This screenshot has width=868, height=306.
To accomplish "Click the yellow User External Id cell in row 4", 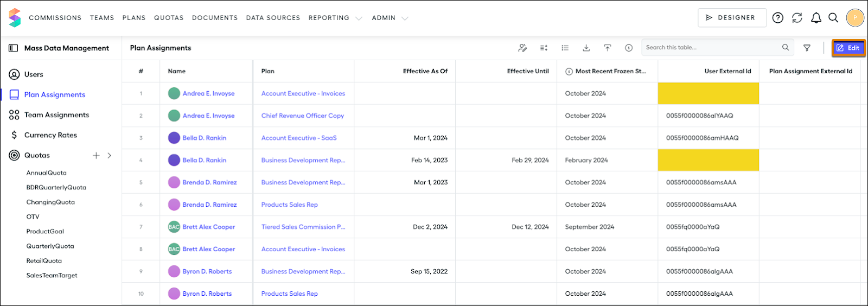I will pos(709,160).
